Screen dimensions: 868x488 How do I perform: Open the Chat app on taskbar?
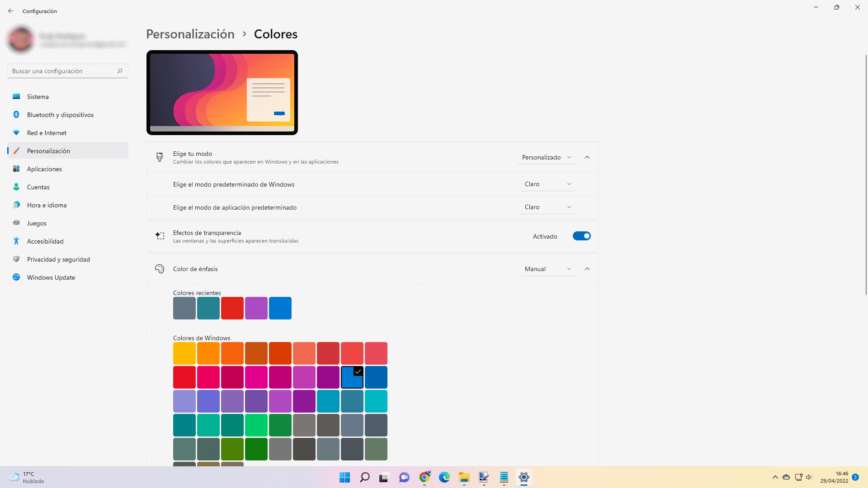(x=404, y=478)
